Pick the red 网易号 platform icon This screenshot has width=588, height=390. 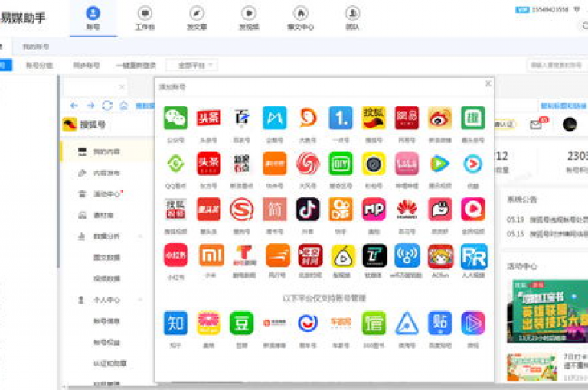click(x=407, y=118)
